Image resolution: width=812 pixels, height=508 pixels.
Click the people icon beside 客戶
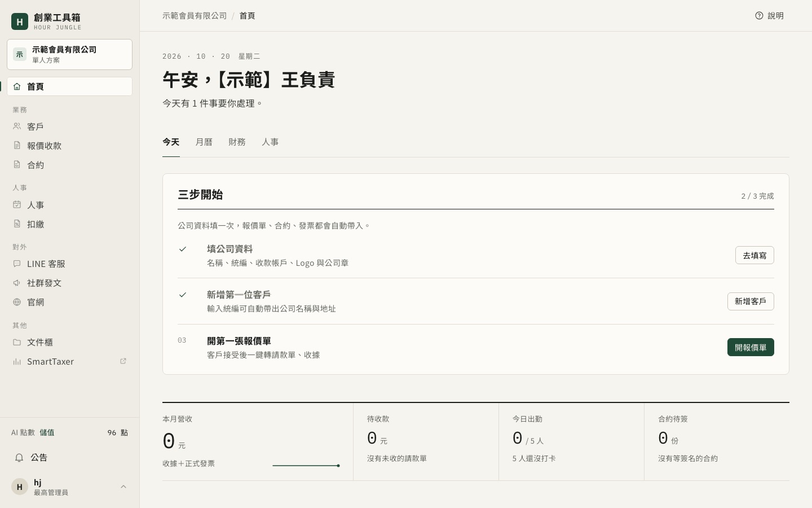tap(17, 126)
